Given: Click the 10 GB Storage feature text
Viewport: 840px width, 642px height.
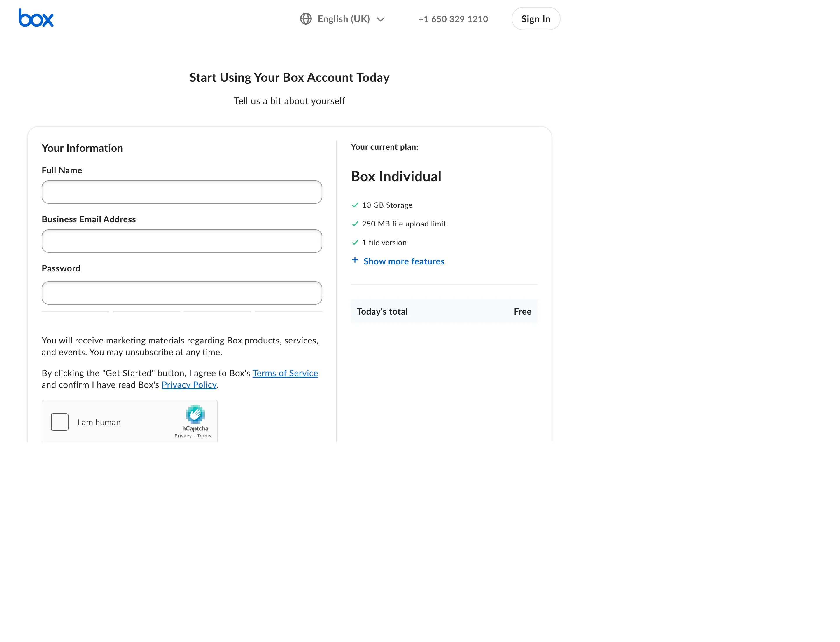Looking at the screenshot, I should tap(387, 205).
